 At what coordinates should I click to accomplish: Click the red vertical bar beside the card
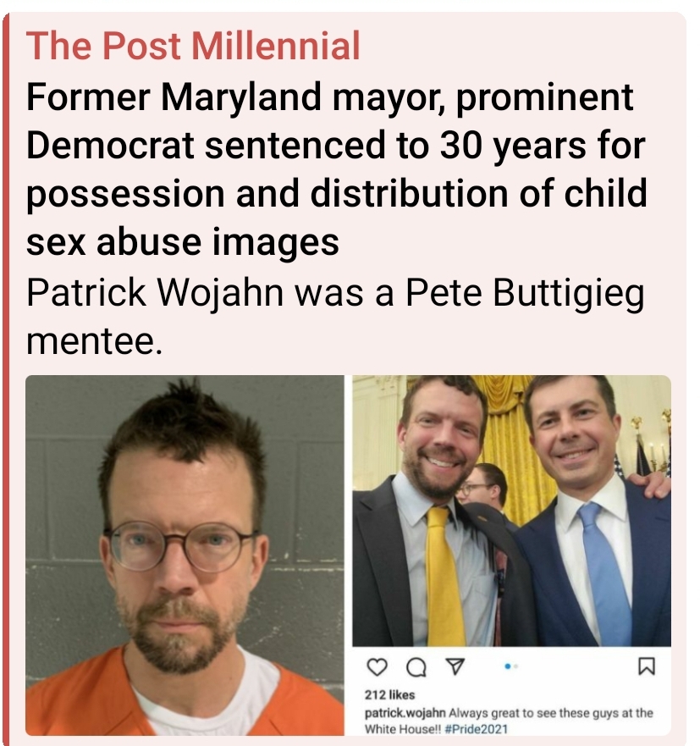click(6, 379)
